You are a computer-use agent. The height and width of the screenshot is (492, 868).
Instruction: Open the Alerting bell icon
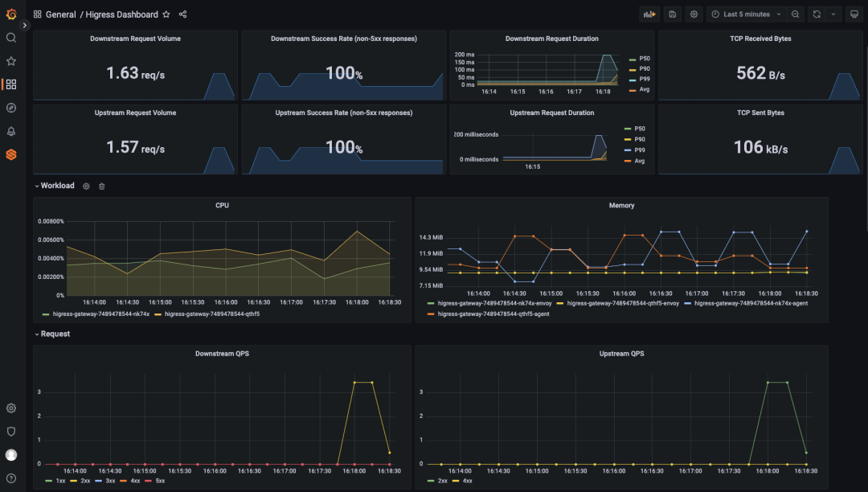tap(11, 131)
